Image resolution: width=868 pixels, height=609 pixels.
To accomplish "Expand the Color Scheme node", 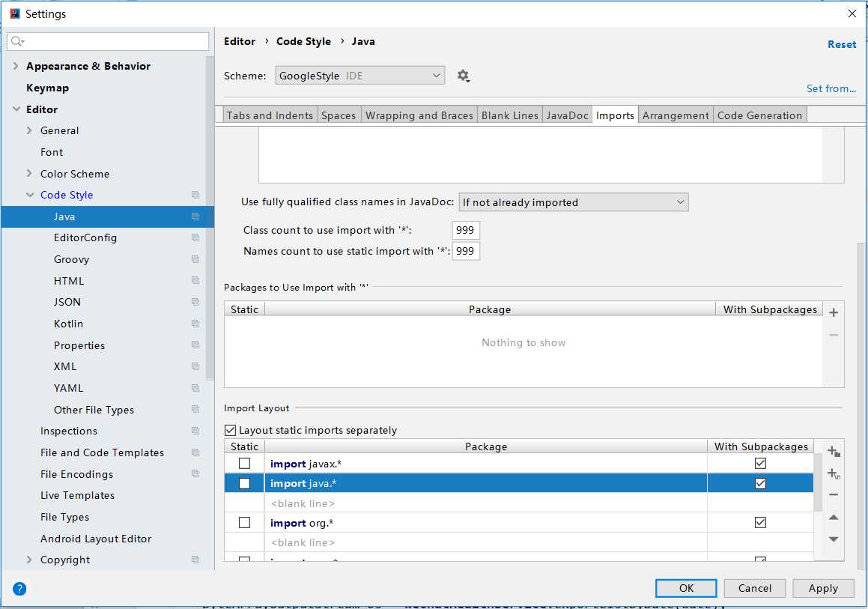I will click(x=29, y=173).
